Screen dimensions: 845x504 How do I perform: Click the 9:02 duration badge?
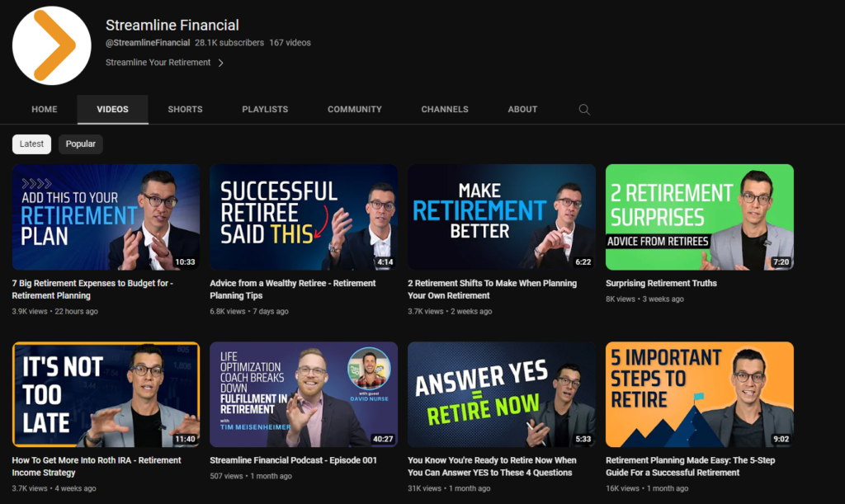(x=781, y=440)
